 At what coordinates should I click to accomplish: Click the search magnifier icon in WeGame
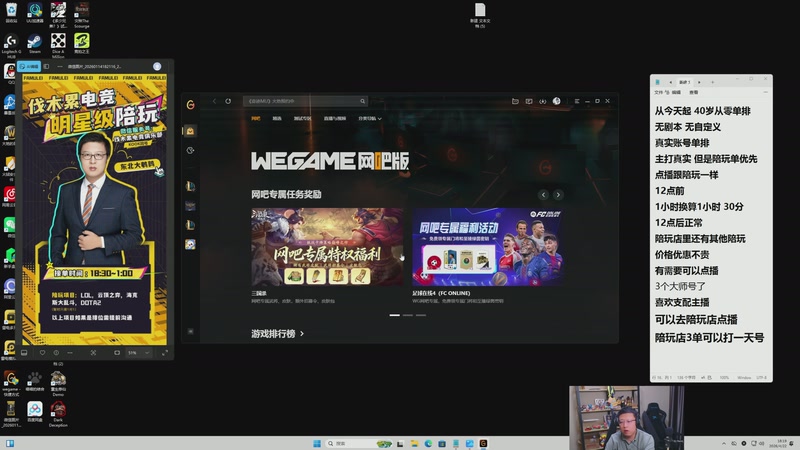pos(362,101)
